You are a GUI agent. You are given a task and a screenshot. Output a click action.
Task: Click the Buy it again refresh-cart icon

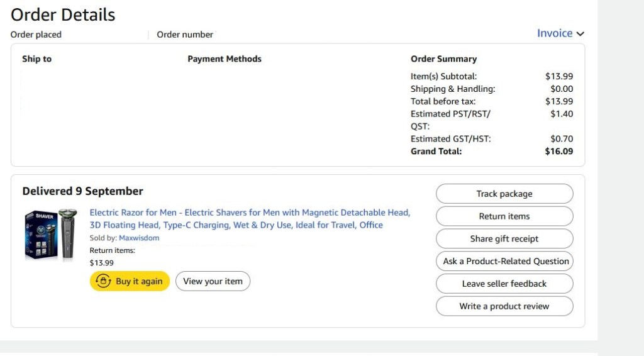pos(103,281)
